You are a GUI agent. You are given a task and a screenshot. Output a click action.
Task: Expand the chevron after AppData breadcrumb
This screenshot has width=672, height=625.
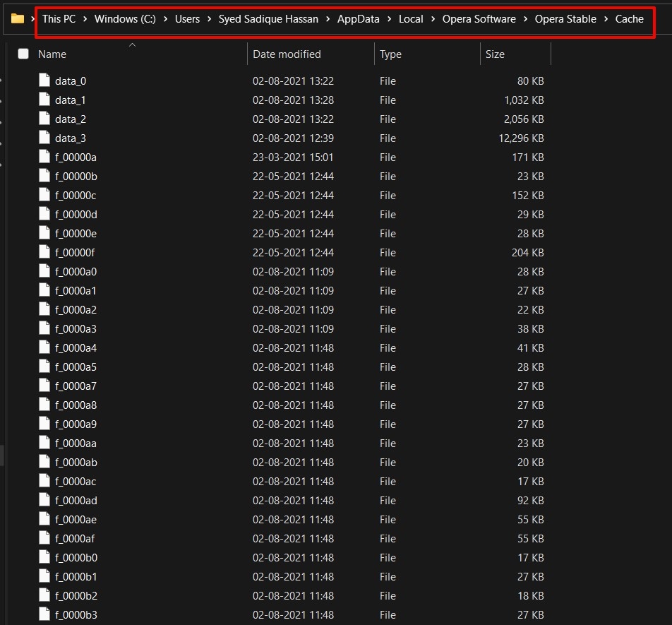389,19
